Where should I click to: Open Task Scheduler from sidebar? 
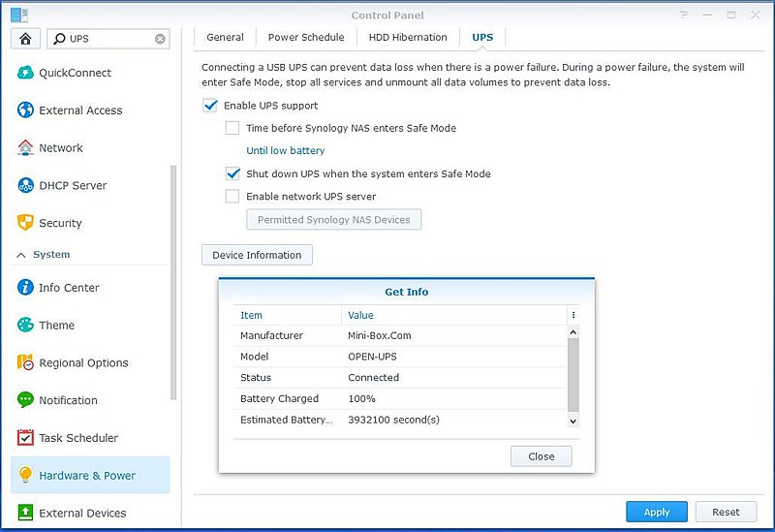click(77, 438)
